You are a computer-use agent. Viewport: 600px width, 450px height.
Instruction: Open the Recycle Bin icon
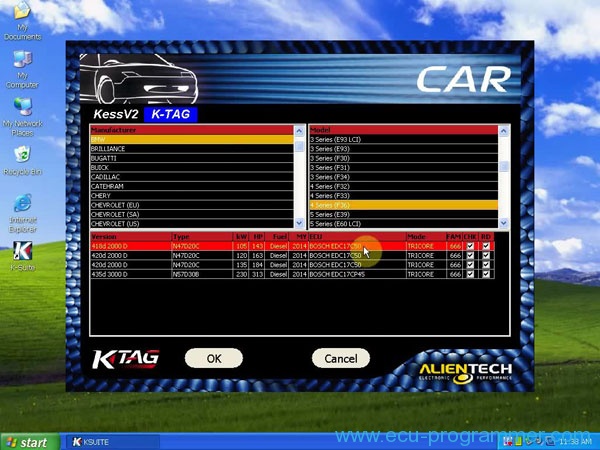[22, 156]
